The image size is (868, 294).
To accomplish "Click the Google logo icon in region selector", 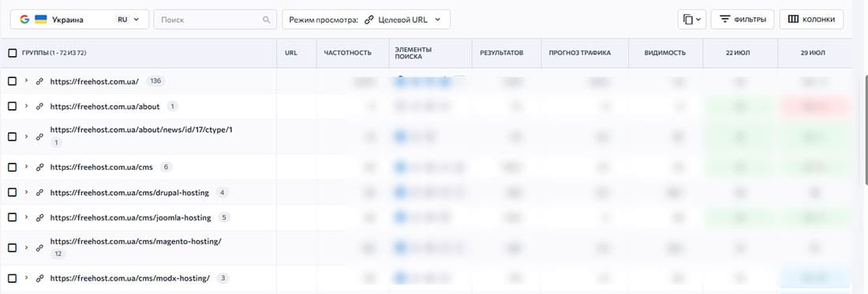I will (x=24, y=20).
